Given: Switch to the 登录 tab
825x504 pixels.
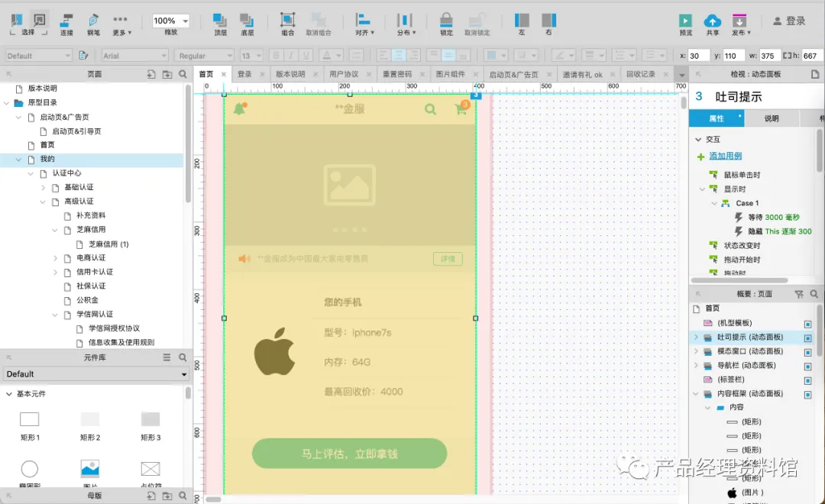Looking at the screenshot, I should [x=244, y=74].
